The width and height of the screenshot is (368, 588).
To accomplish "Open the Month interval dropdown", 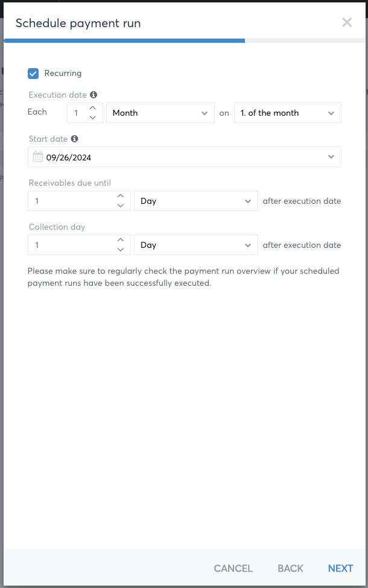I will (x=160, y=113).
